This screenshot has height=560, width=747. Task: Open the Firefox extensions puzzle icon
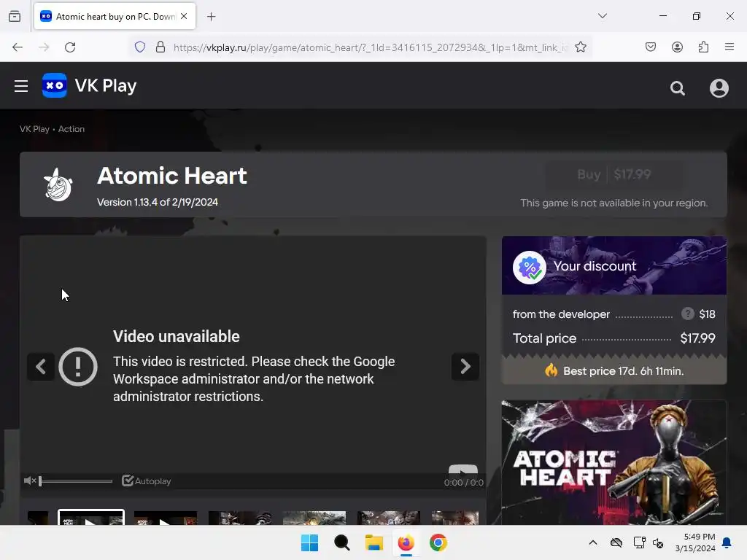pos(703,47)
